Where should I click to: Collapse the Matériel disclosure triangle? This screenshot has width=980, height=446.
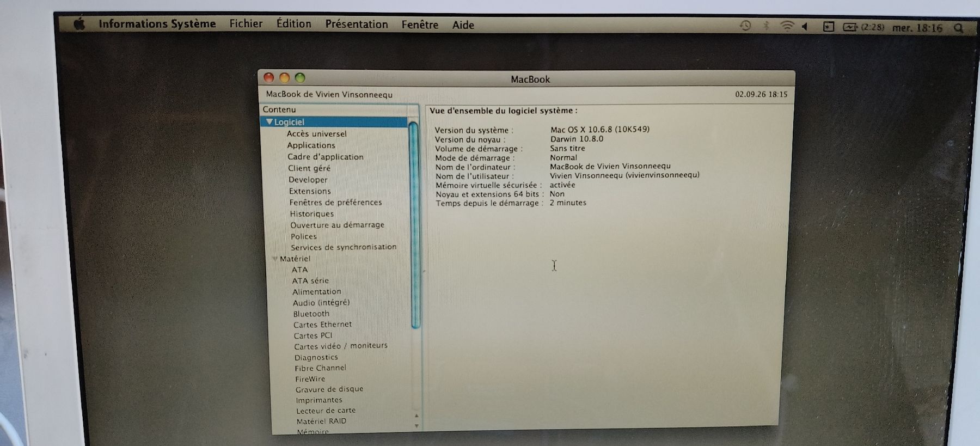275,259
